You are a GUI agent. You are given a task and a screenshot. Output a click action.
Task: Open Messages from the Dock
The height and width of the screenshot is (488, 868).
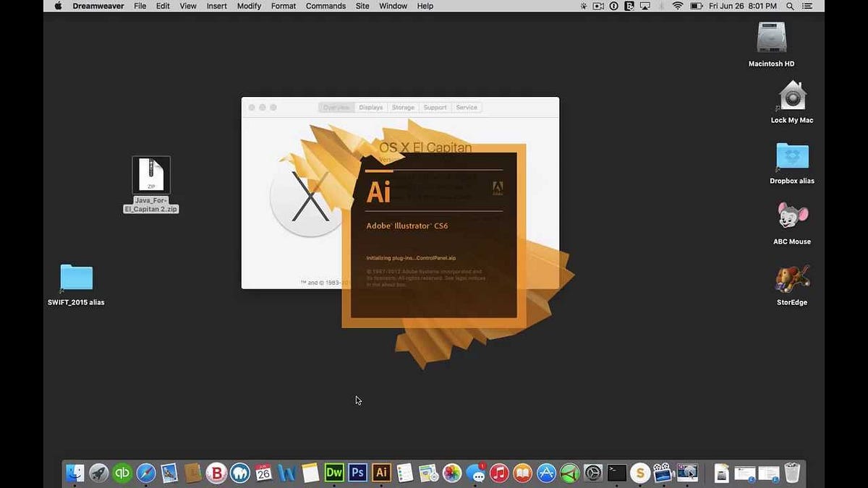(476, 473)
